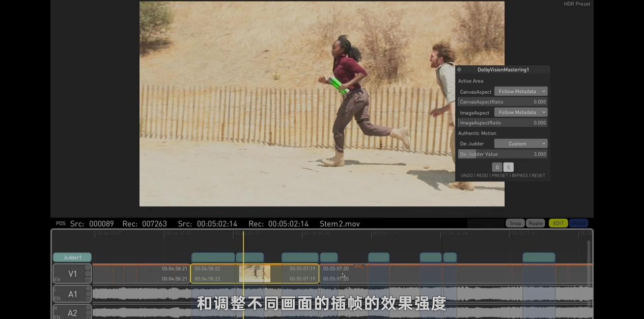Image resolution: width=644 pixels, height=319 pixels.
Task: Click the Stem2.mov clip name
Action: click(340, 224)
